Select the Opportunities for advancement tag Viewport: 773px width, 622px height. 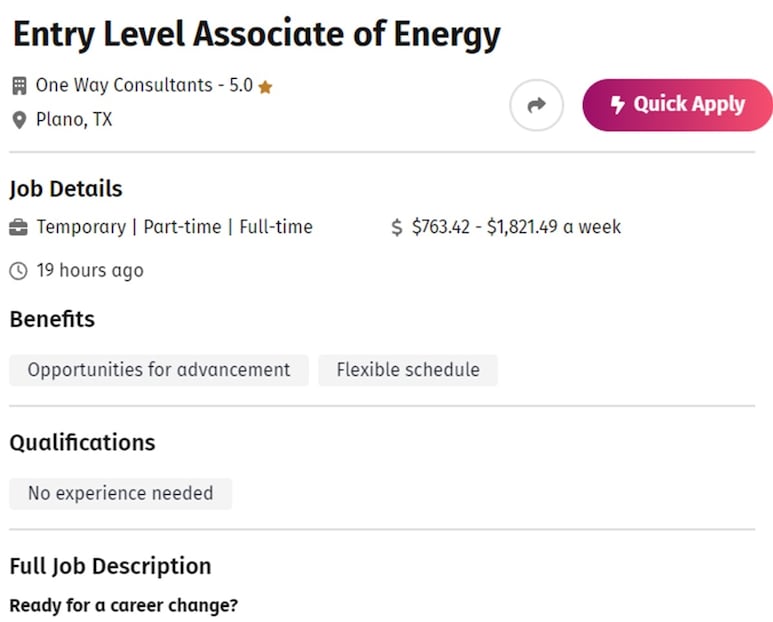pos(159,370)
